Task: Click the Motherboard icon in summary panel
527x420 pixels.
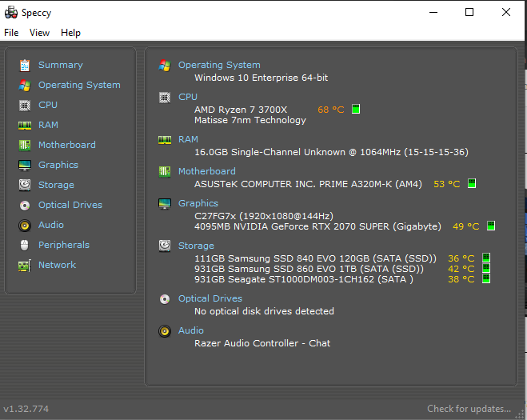Action: point(165,172)
